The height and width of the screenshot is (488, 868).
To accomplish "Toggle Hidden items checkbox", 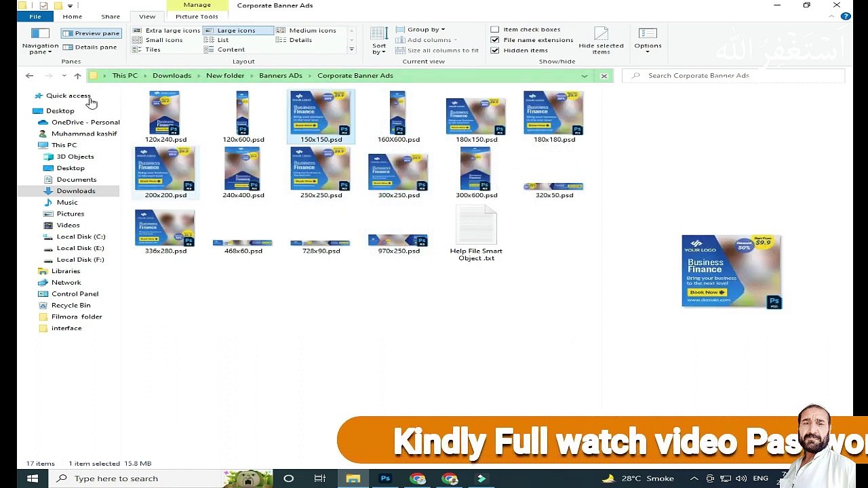I will click(519, 50).
